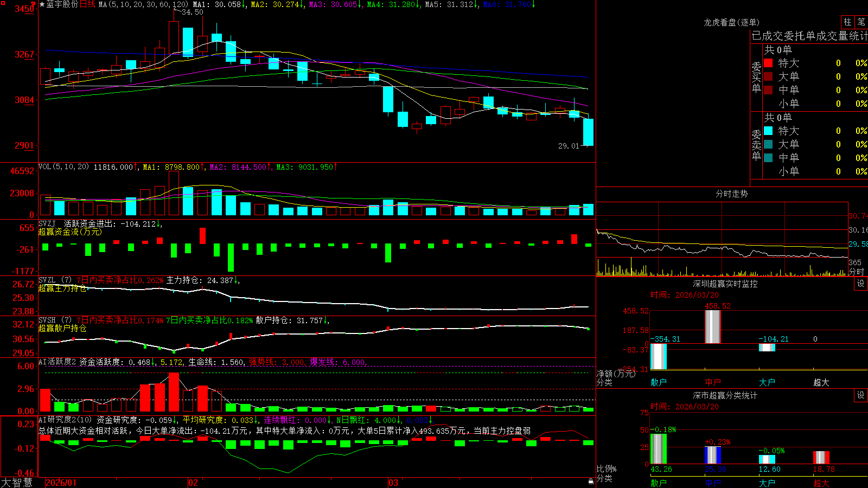Switch order view to 柱 (bar) mode
Viewport: 868px width, 488px height.
click(x=847, y=22)
